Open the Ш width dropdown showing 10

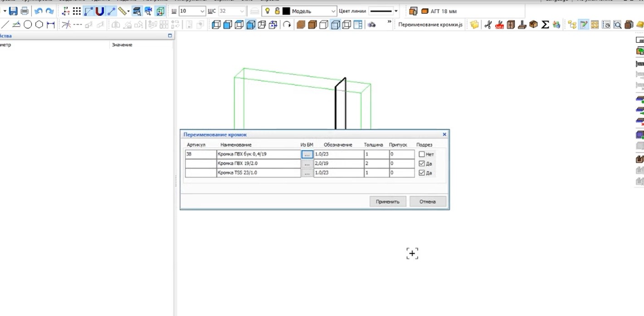tap(202, 11)
